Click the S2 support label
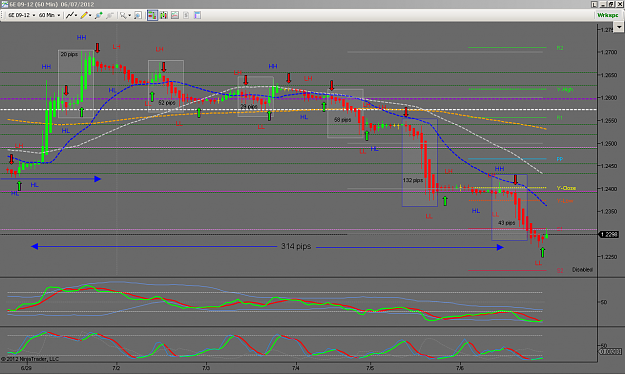 [x=560, y=270]
